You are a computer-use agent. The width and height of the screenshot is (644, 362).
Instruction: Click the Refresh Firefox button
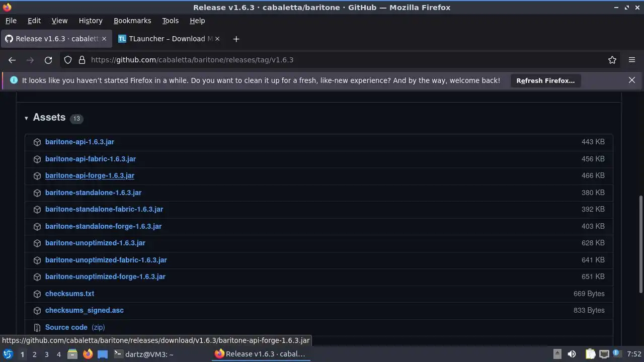pyautogui.click(x=545, y=80)
